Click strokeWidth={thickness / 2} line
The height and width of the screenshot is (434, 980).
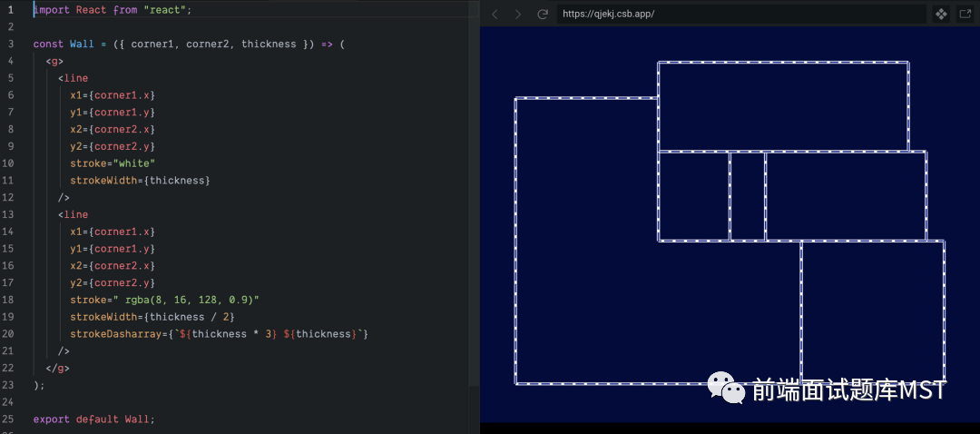(x=152, y=317)
